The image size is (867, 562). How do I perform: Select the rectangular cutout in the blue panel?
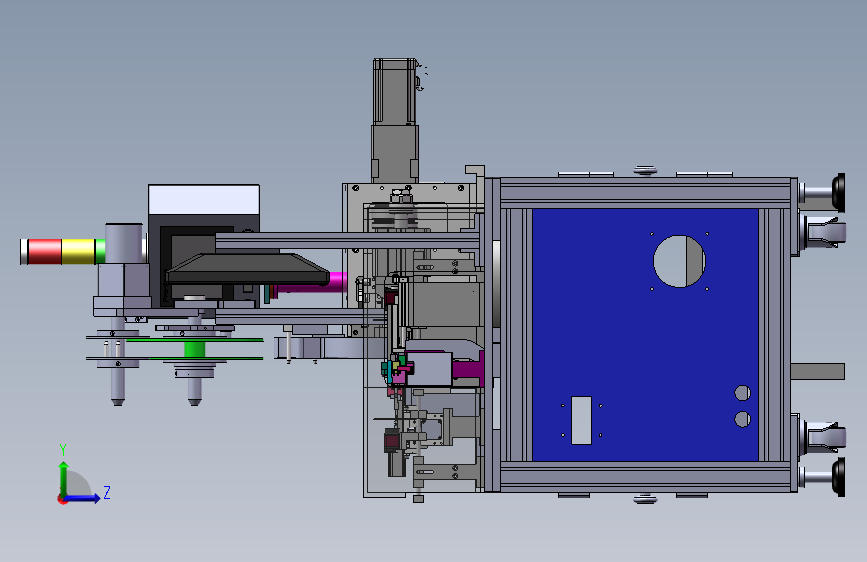[581, 420]
